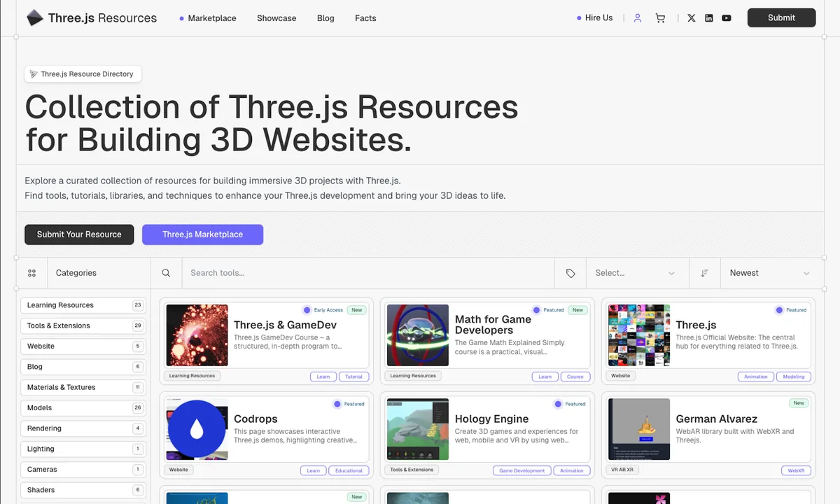Open the Three.js official website thumbnail
Viewport: 840px width, 504px height.
tap(639, 335)
